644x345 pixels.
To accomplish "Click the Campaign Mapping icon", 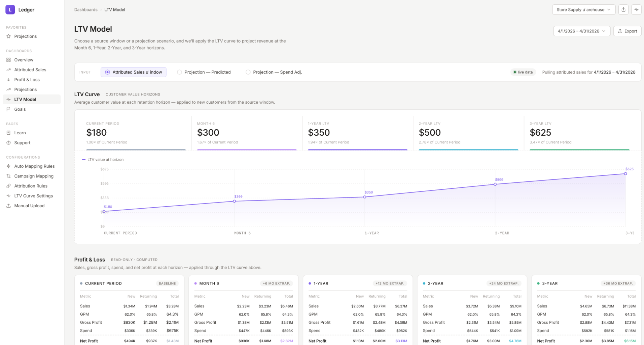I will click(9, 176).
